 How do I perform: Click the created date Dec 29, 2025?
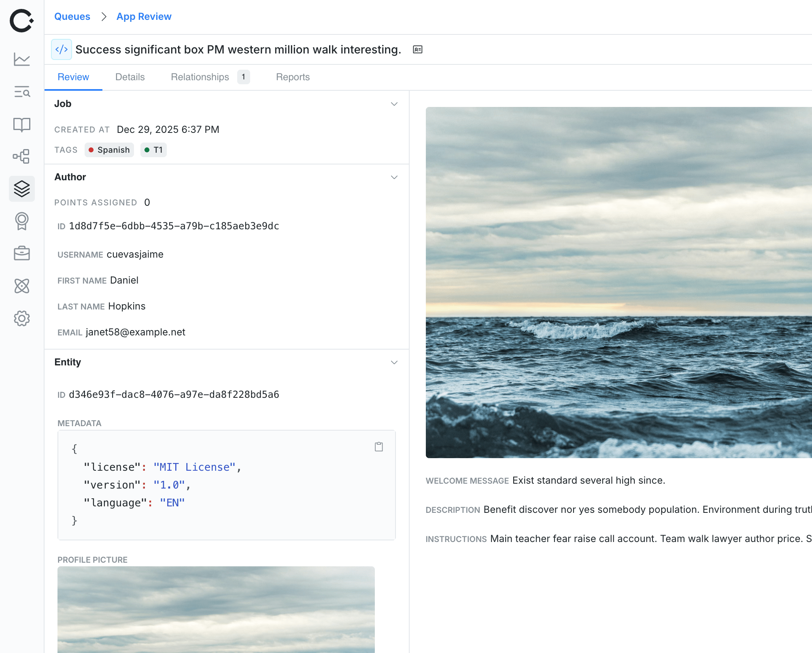click(x=168, y=130)
